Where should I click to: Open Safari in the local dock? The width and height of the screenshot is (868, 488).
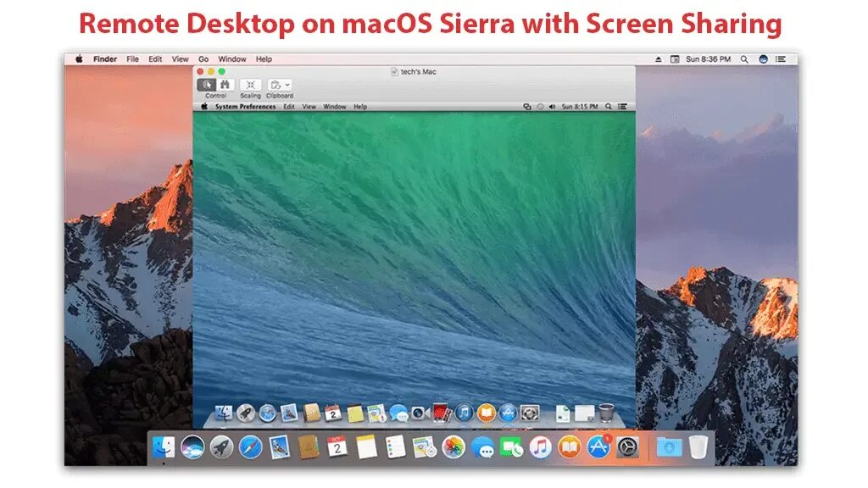pyautogui.click(x=250, y=447)
